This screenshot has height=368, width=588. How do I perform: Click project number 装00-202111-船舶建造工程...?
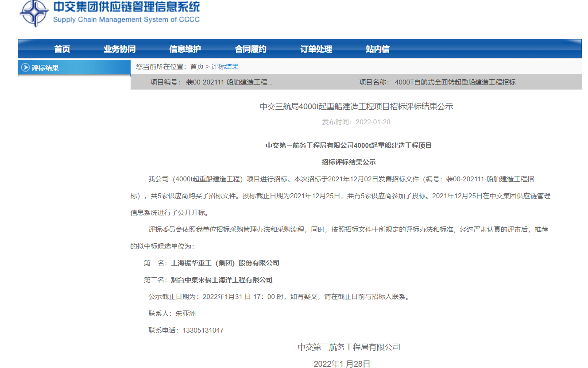click(229, 82)
